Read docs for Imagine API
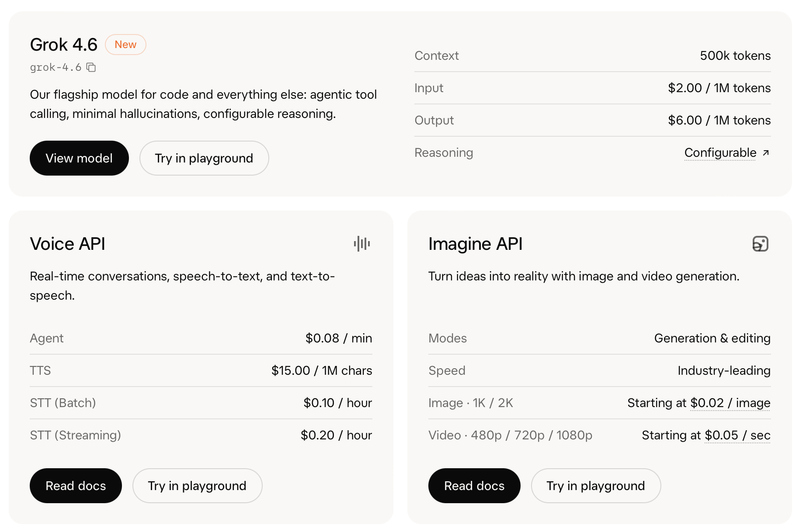 [x=474, y=486]
